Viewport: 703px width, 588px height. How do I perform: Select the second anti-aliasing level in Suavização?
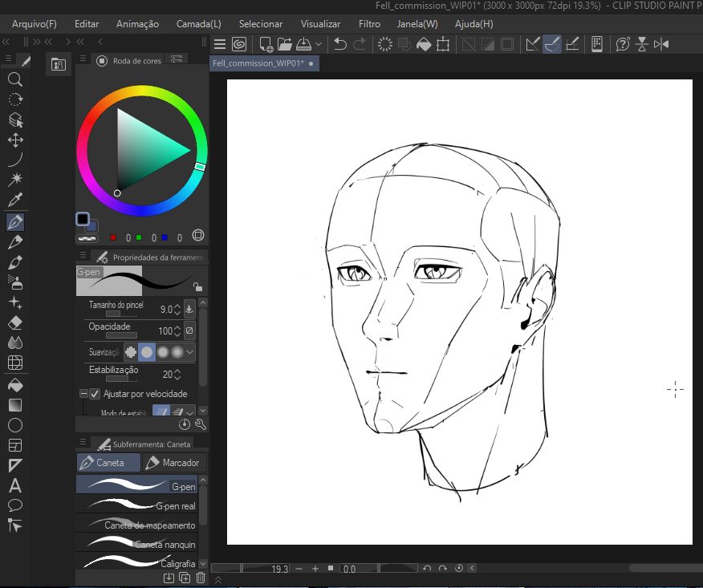(147, 351)
